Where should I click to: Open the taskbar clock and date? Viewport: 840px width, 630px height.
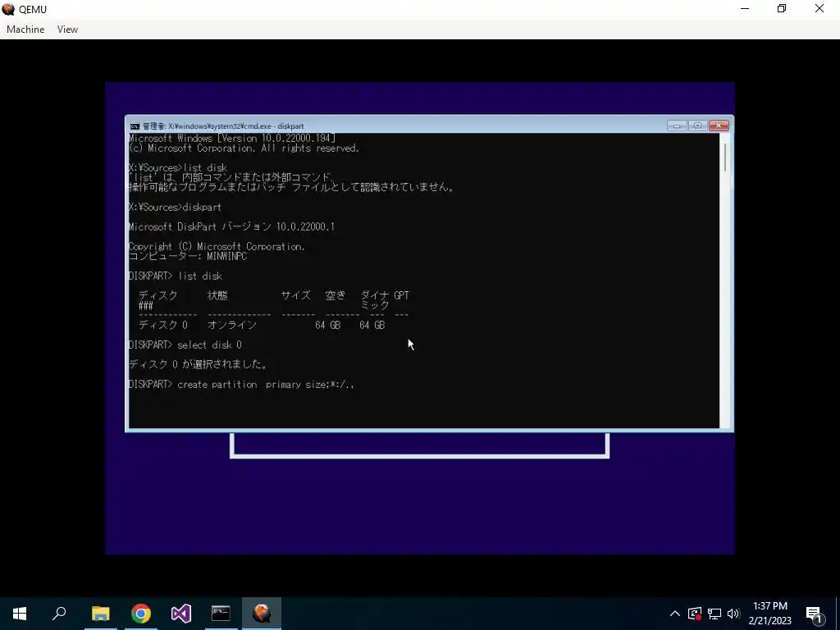coord(769,614)
